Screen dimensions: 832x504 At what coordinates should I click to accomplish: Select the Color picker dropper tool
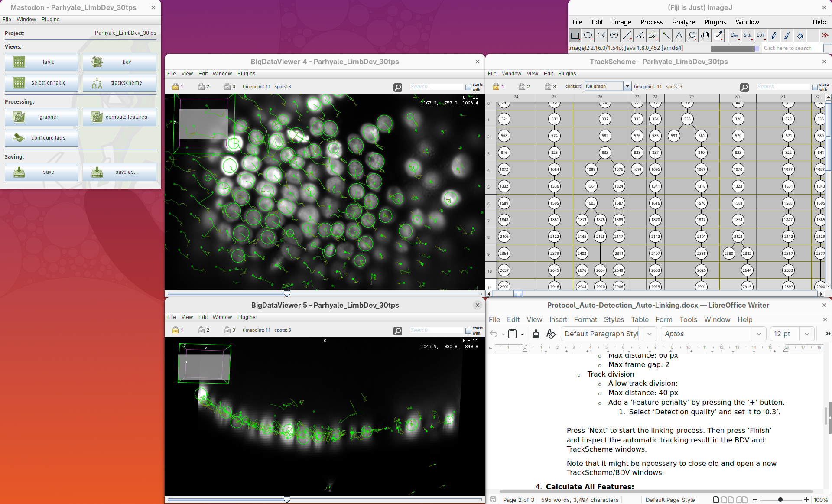(718, 36)
